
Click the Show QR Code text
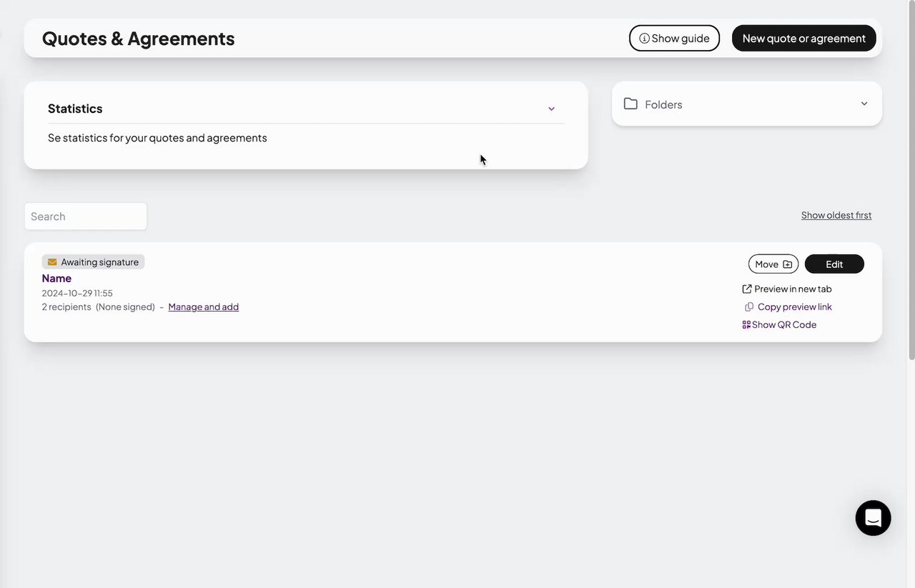783,324
